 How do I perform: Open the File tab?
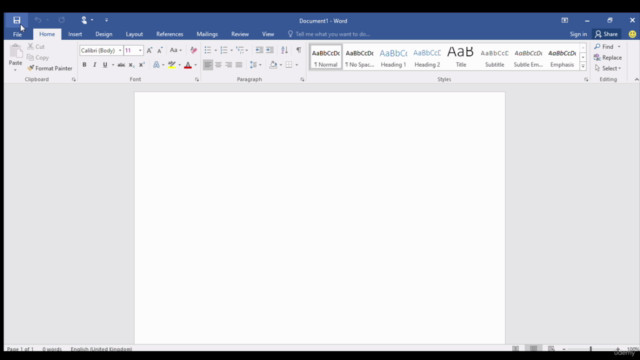point(17,34)
